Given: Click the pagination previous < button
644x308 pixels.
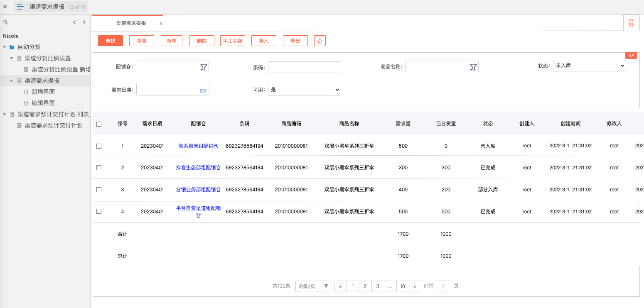Looking at the screenshot, I should [x=340, y=286].
